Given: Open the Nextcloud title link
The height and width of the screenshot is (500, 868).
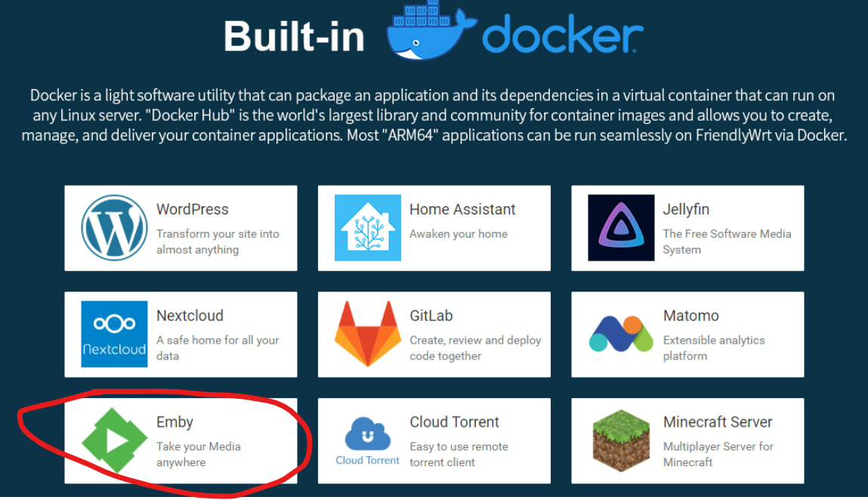Looking at the screenshot, I should (190, 316).
